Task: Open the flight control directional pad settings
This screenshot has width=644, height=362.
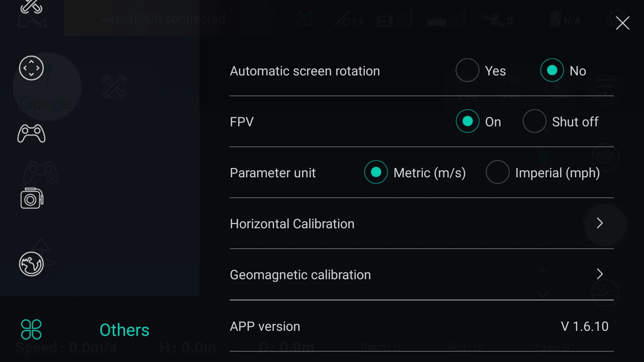Action: tap(31, 68)
